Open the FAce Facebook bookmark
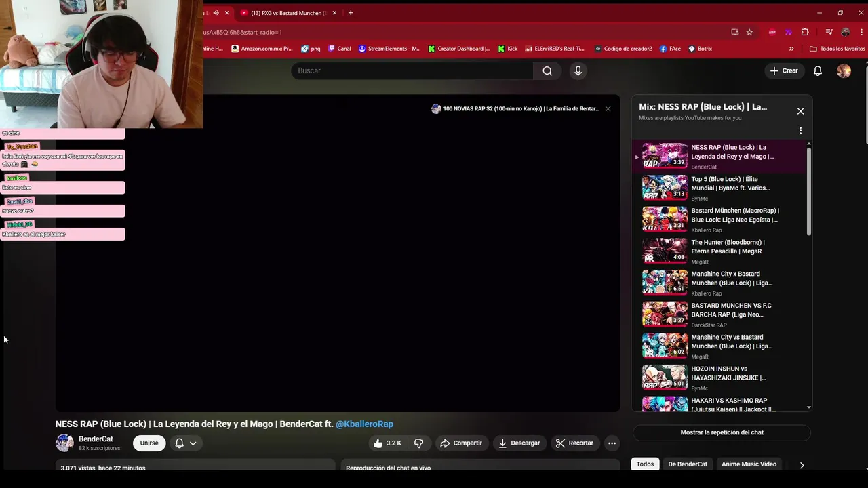The width and height of the screenshot is (868, 488). point(670,49)
